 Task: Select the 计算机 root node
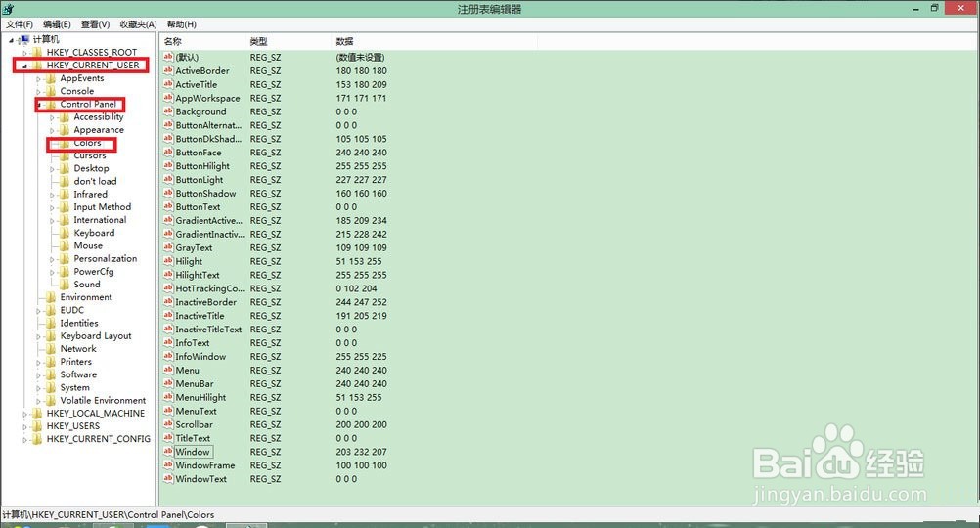(46, 39)
